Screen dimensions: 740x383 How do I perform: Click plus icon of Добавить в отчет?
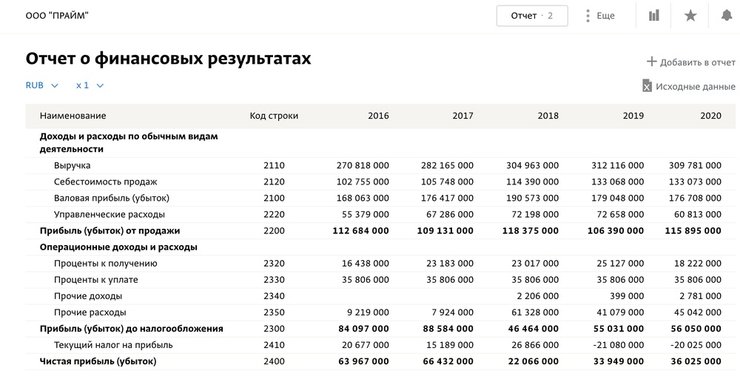pyautogui.click(x=651, y=61)
